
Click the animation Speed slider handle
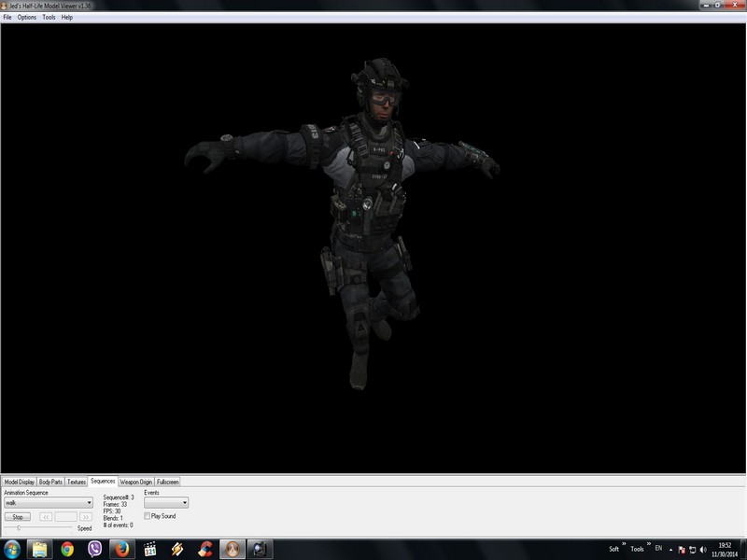(19, 528)
